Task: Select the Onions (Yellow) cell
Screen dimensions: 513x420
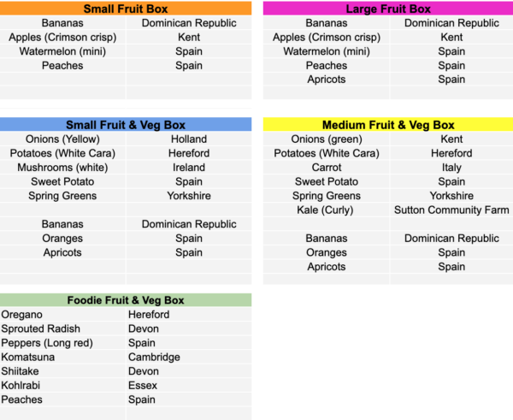Action: pos(63,139)
